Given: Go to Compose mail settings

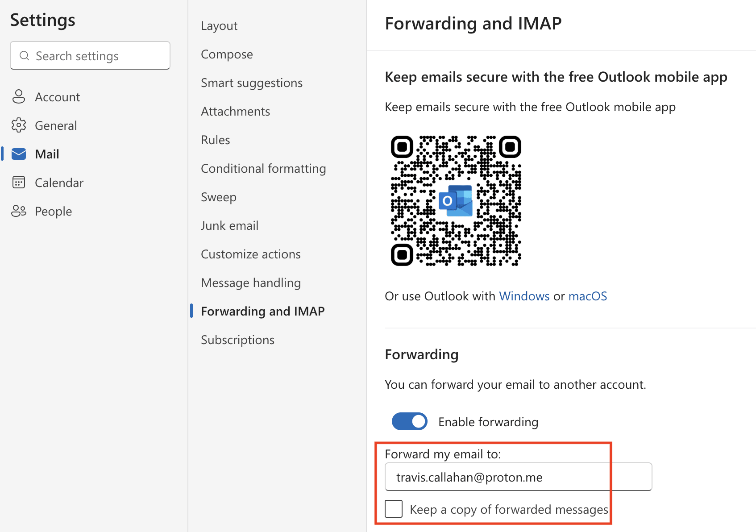Looking at the screenshot, I should (227, 54).
